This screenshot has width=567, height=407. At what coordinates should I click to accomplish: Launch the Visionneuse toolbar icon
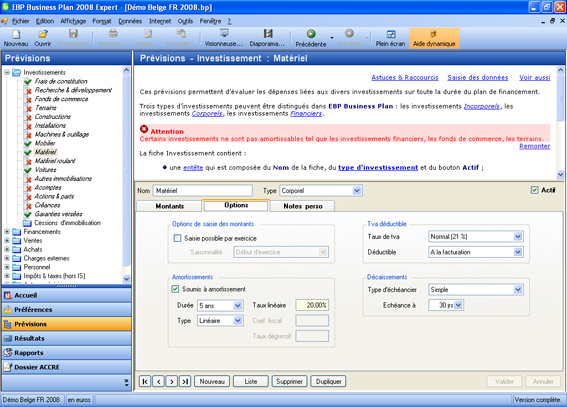(223, 38)
